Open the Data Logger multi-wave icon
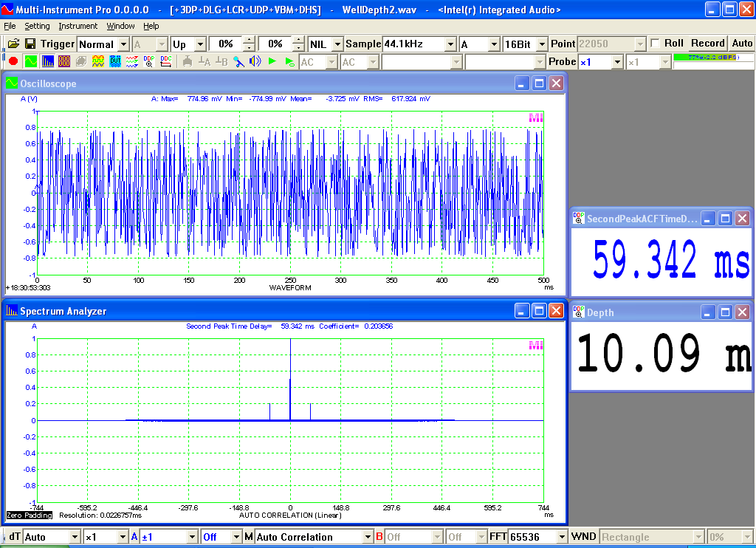This screenshot has width=756, height=548. coord(131,61)
